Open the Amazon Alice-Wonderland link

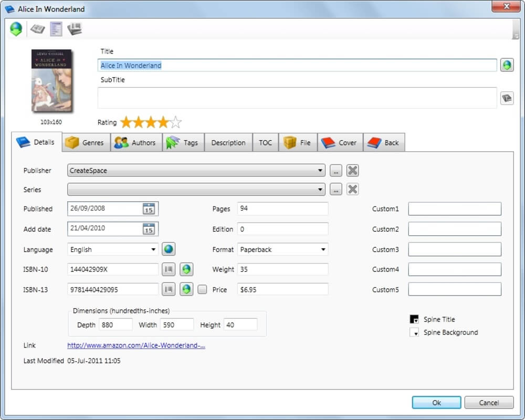(136, 345)
